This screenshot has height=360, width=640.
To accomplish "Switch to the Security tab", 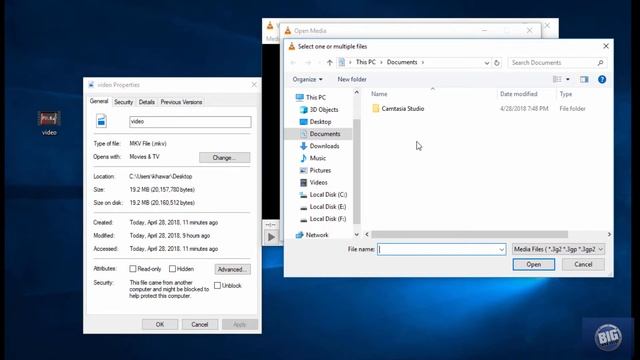I will [x=123, y=102].
